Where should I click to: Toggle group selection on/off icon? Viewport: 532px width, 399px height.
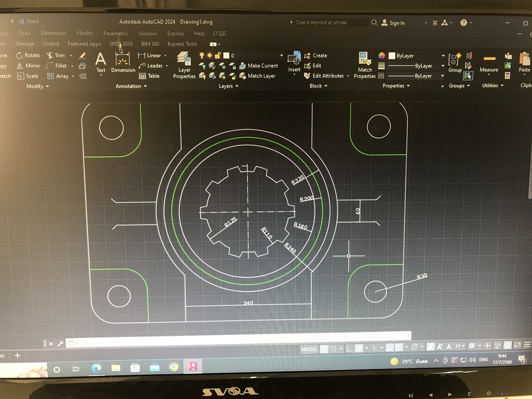click(468, 76)
